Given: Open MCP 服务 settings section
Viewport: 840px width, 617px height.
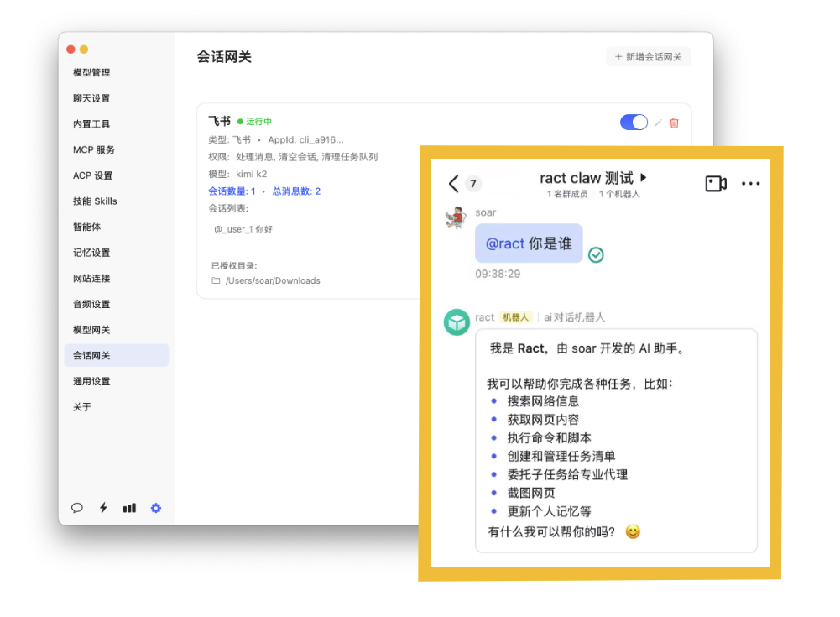Looking at the screenshot, I should [x=94, y=150].
